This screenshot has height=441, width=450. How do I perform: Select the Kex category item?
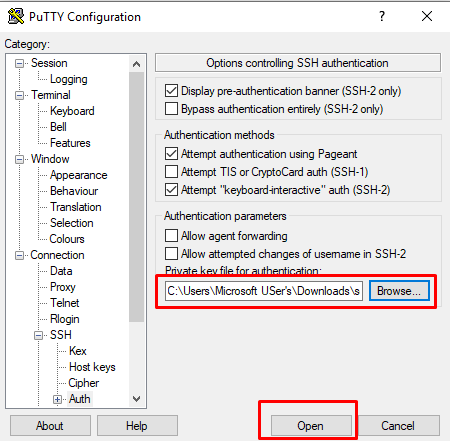point(78,351)
